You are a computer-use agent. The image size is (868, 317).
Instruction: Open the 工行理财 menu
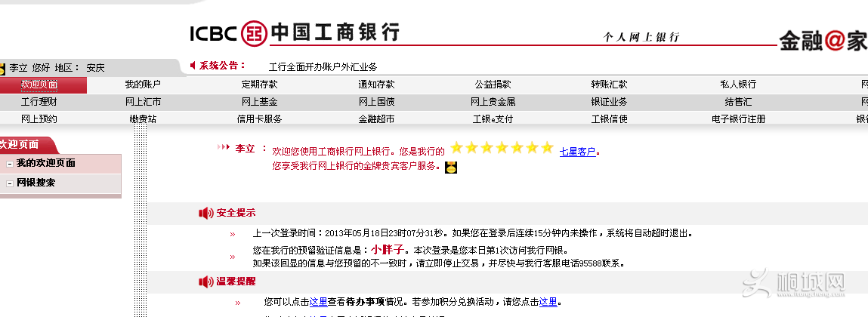coord(39,102)
